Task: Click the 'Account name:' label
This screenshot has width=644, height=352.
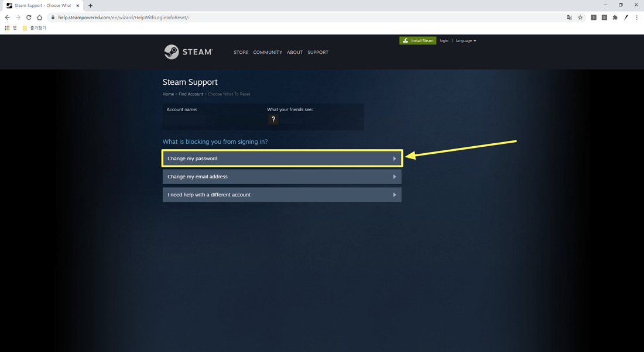Action: click(x=181, y=109)
